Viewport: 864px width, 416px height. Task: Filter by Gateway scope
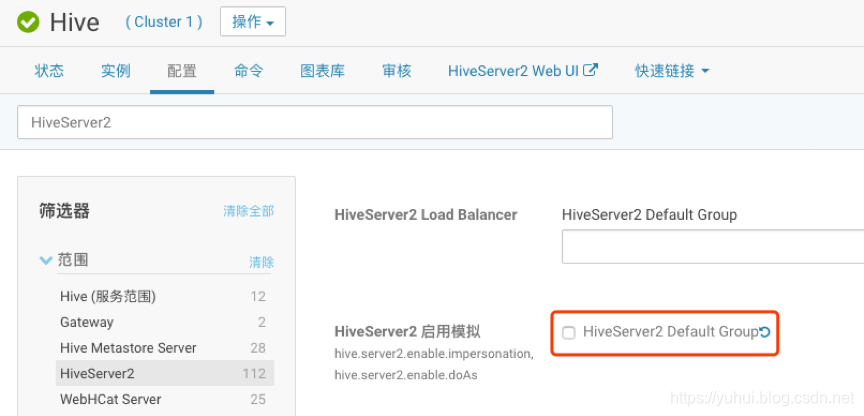click(x=163, y=322)
